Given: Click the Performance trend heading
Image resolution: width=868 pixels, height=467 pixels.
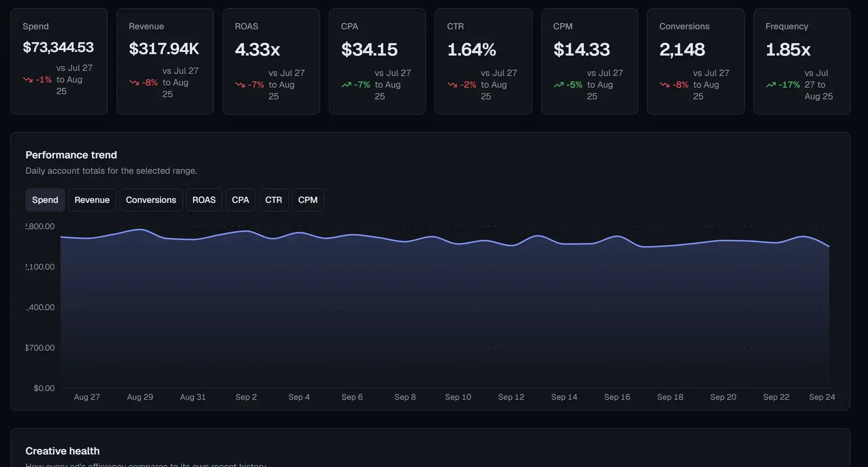Looking at the screenshot, I should (71, 155).
